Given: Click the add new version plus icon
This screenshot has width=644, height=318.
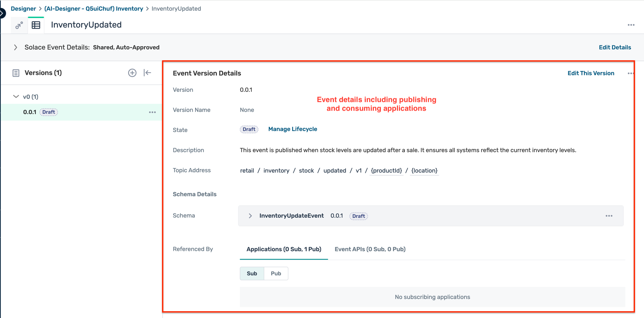Looking at the screenshot, I should [x=132, y=73].
